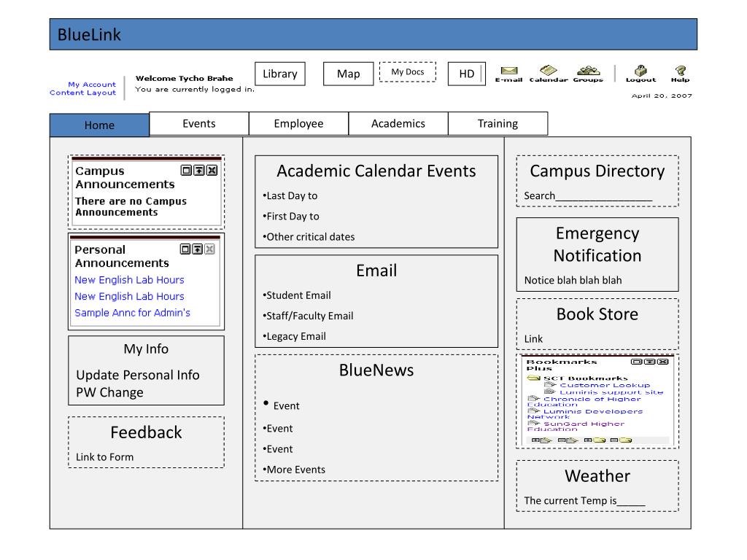Open the My Account link
747x560 pixels.
coord(92,85)
